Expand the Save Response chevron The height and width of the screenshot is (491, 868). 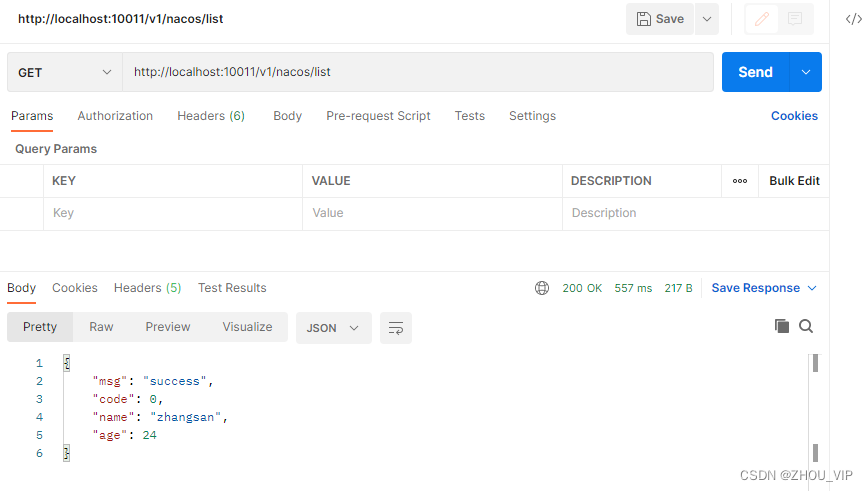click(812, 288)
